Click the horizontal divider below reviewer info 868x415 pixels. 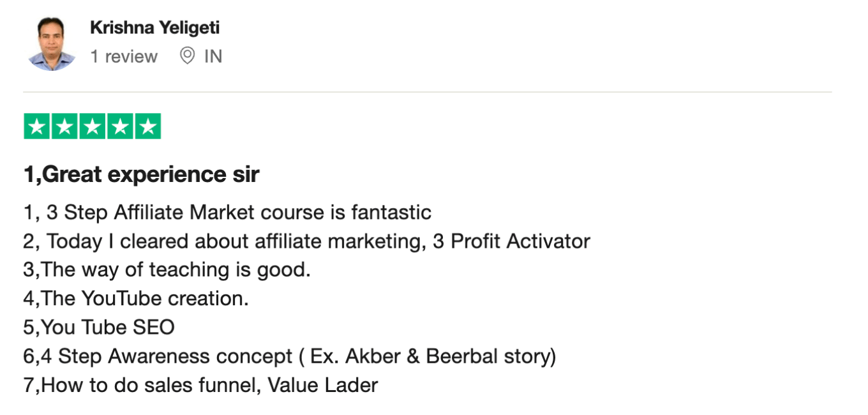click(428, 92)
